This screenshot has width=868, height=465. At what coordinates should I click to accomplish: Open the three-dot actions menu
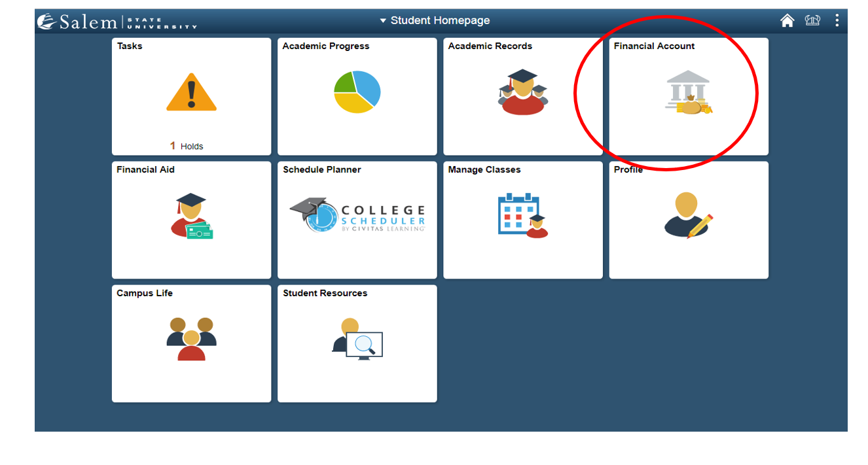[837, 20]
